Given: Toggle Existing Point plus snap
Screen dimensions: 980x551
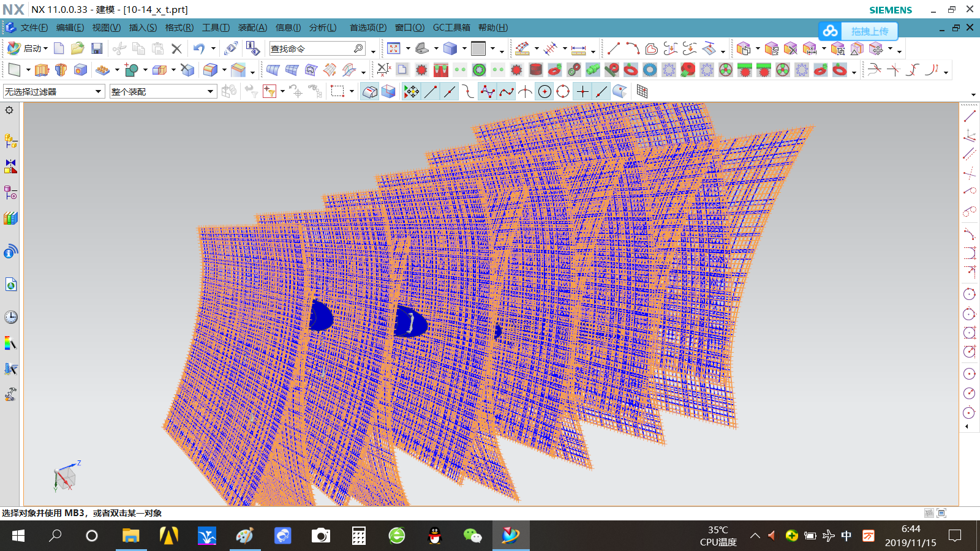Looking at the screenshot, I should (582, 91).
